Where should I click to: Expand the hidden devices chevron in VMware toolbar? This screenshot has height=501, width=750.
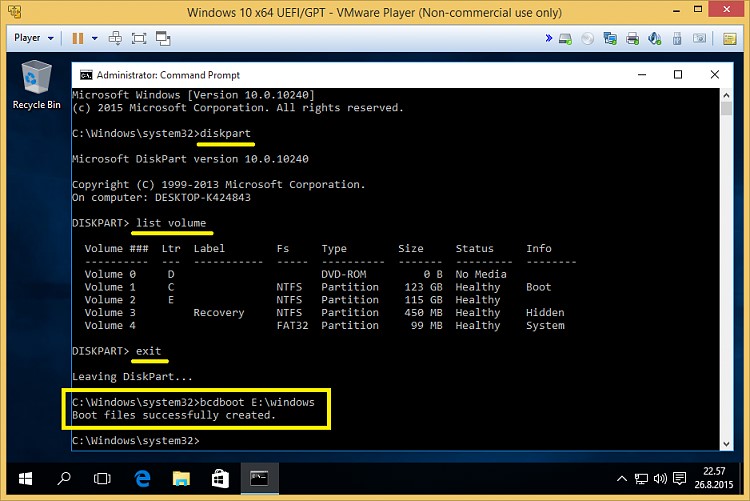(x=550, y=38)
